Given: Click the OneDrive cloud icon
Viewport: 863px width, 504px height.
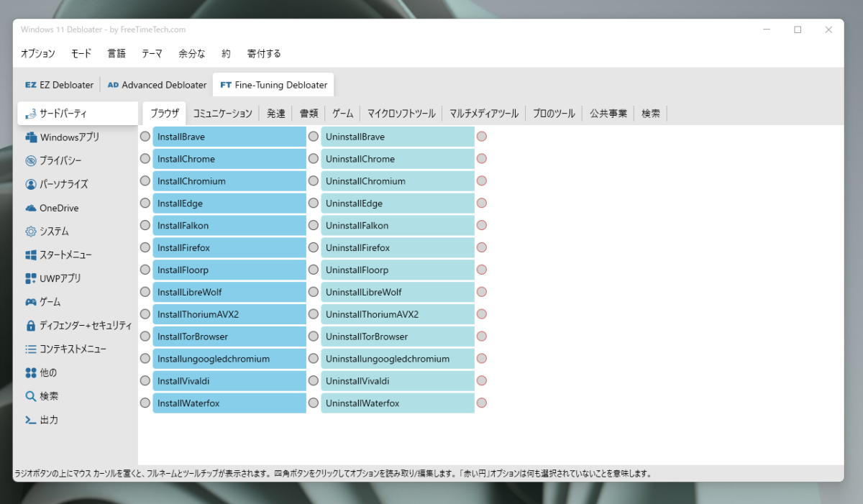Looking at the screenshot, I should pos(30,208).
